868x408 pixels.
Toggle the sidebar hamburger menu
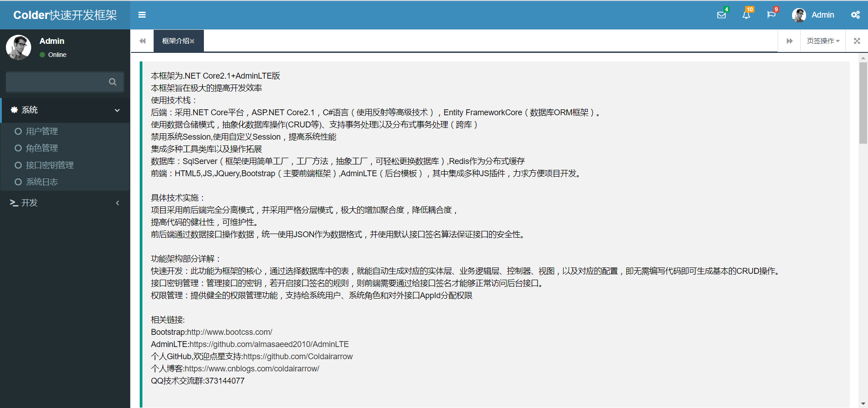142,15
